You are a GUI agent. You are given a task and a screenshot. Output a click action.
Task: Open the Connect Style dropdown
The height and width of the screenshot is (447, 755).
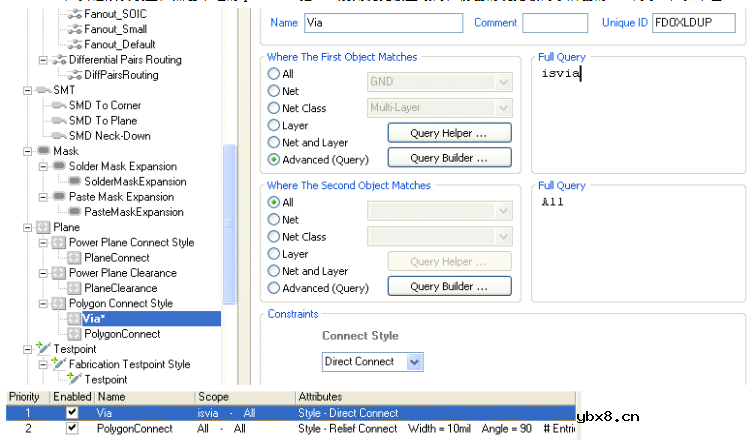click(414, 361)
